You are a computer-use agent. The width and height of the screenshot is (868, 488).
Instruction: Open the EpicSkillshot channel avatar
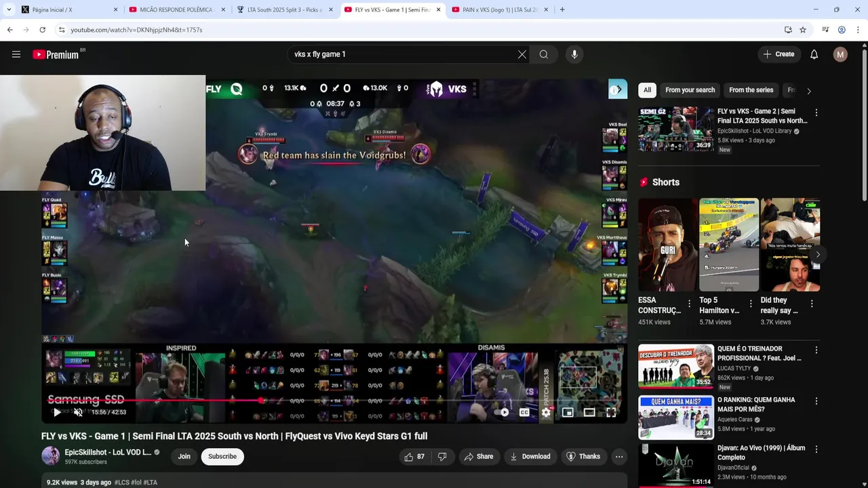[x=51, y=456]
